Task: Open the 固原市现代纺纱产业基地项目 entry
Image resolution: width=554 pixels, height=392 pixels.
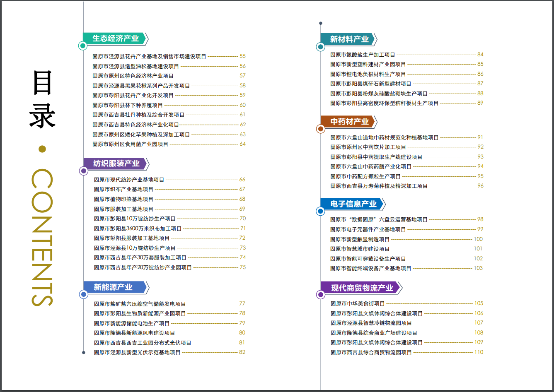Action: click(x=129, y=180)
